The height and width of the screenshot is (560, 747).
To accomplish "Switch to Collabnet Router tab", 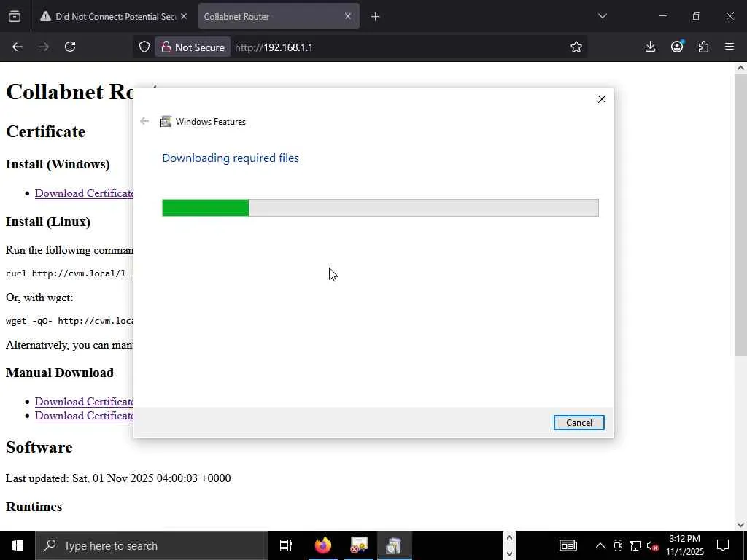I will 279,16.
